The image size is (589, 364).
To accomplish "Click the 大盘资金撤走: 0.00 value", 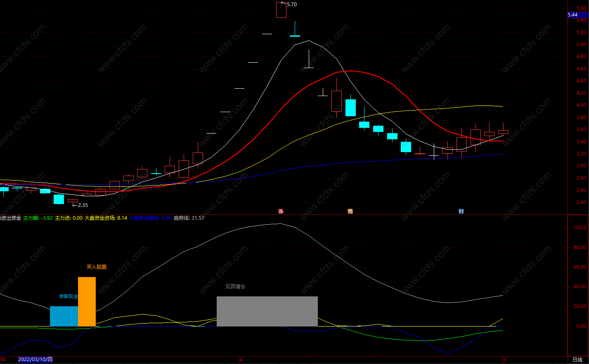I will [150, 218].
